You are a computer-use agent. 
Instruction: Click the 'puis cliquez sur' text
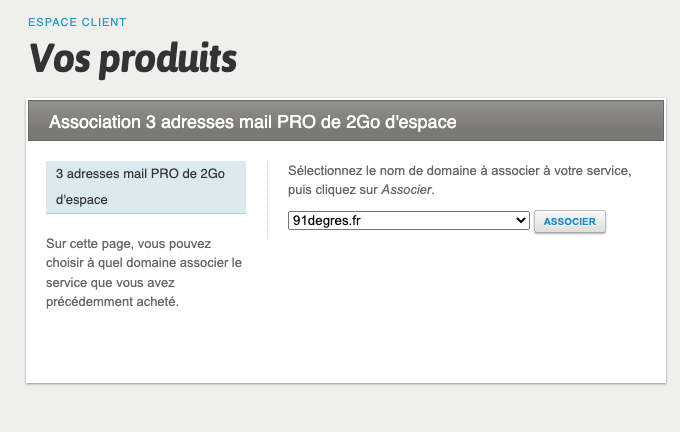(332, 189)
